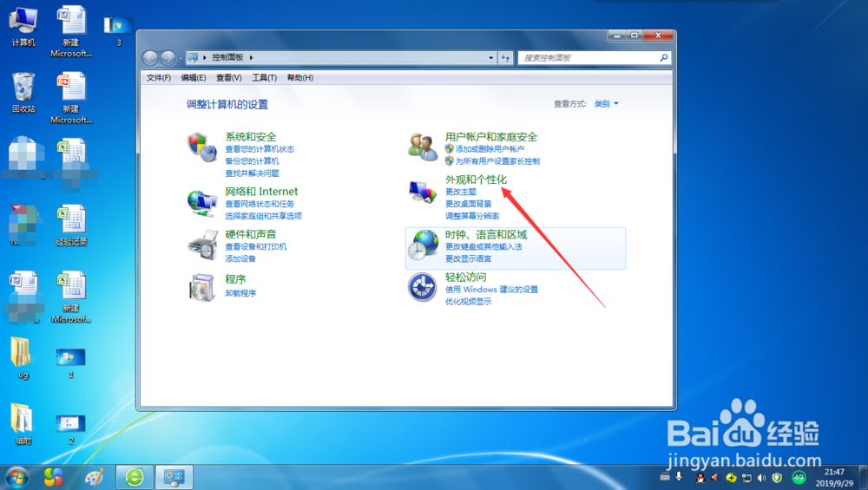Viewport: 868px width, 490px height.
Task: Click the 查看网络状态和任务 link
Action: (260, 204)
